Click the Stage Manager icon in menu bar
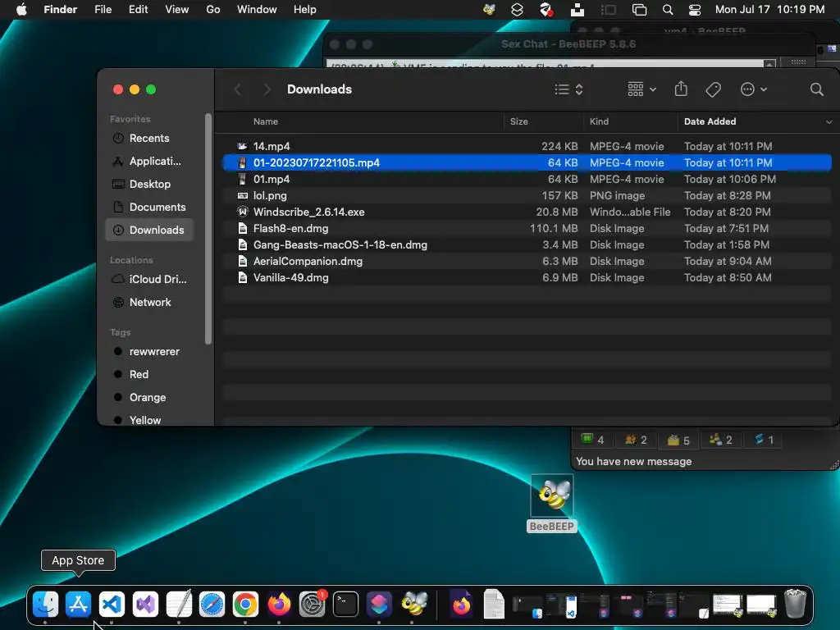This screenshot has height=630, width=840. 608,10
